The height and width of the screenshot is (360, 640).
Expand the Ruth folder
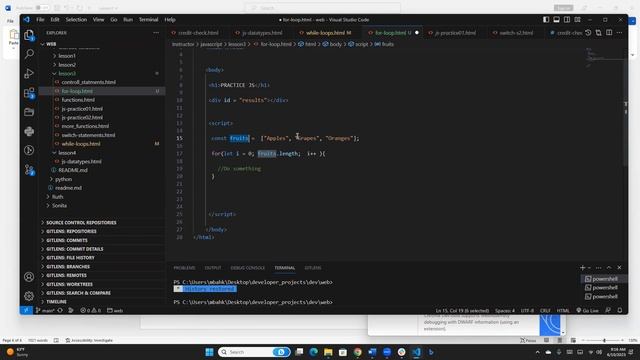(x=58, y=197)
